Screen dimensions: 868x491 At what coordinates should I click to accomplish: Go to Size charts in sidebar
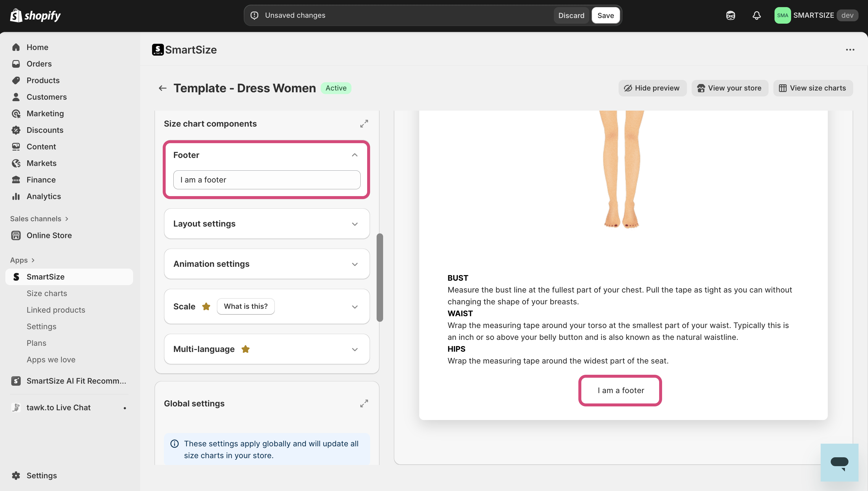(x=47, y=293)
